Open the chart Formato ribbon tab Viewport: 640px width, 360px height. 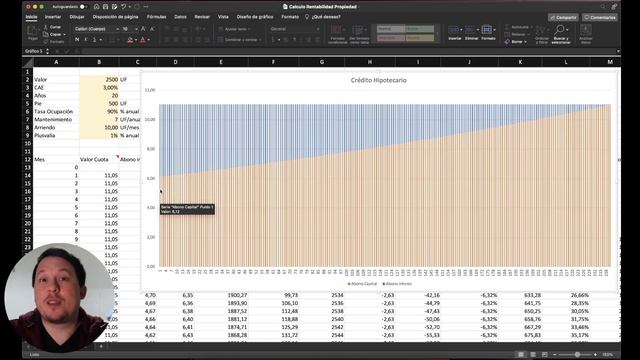[x=290, y=17]
